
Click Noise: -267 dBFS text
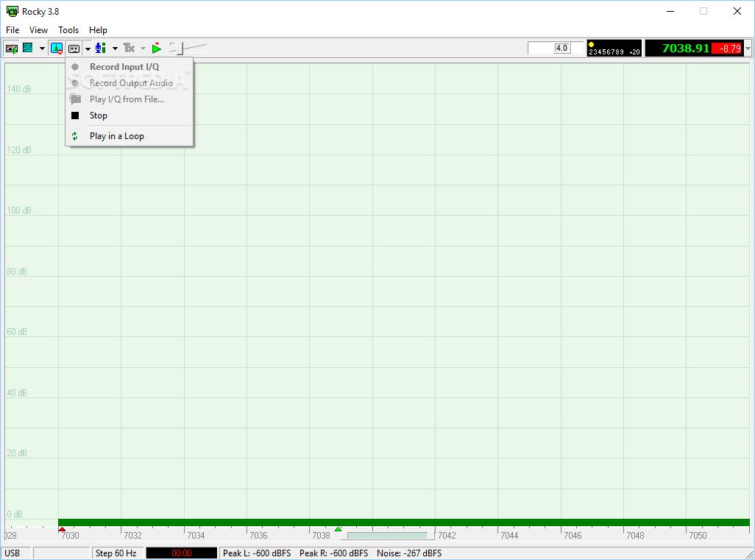(409, 553)
